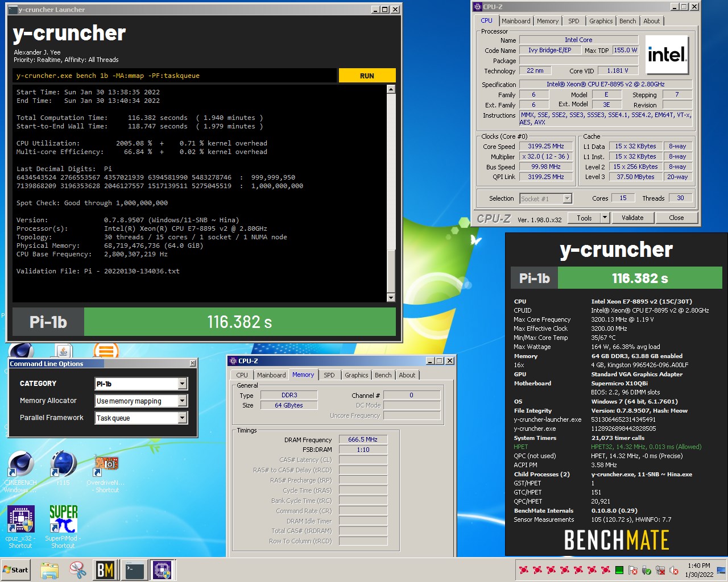This screenshot has width=728, height=582.
Task: Open the r115 desktop shortcut icon
Action: pos(63,468)
